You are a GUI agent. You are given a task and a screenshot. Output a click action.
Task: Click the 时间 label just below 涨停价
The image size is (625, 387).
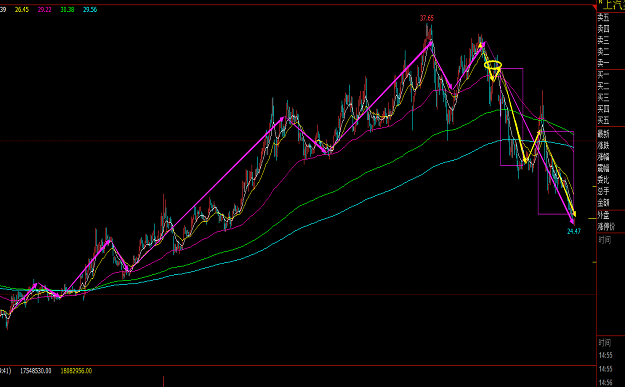click(605, 240)
